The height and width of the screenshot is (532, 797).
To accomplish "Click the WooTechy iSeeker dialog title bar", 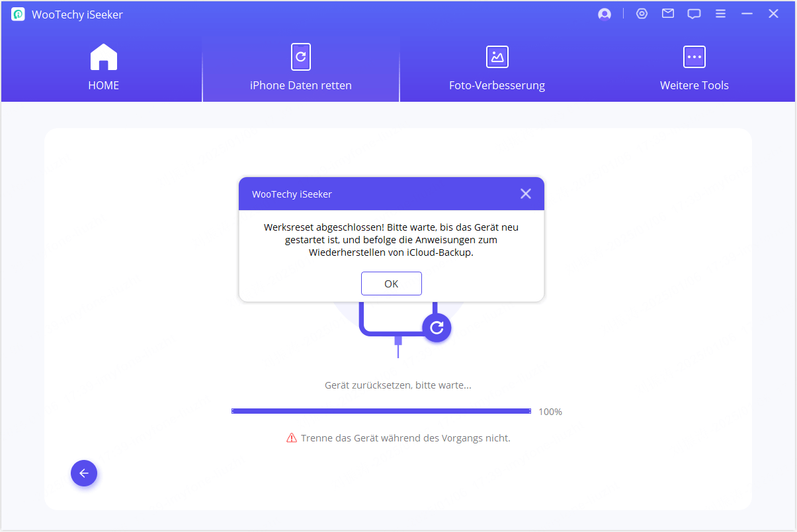I will (x=370, y=194).
